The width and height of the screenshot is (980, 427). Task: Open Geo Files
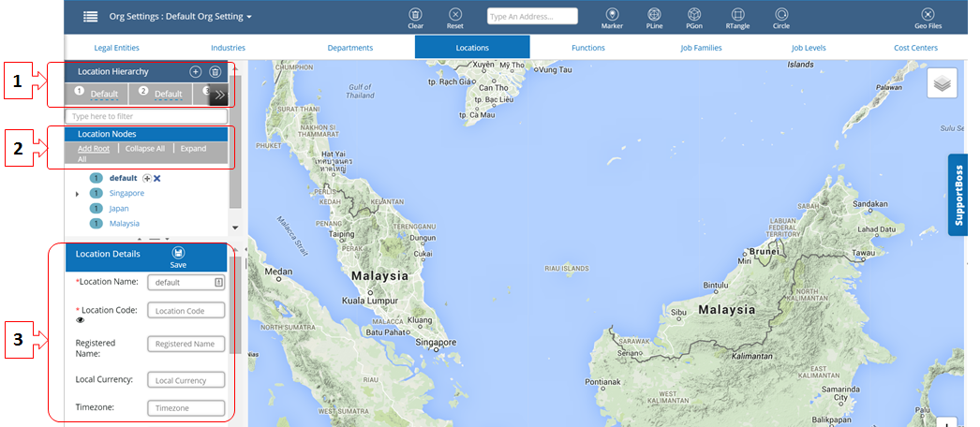[x=928, y=18]
